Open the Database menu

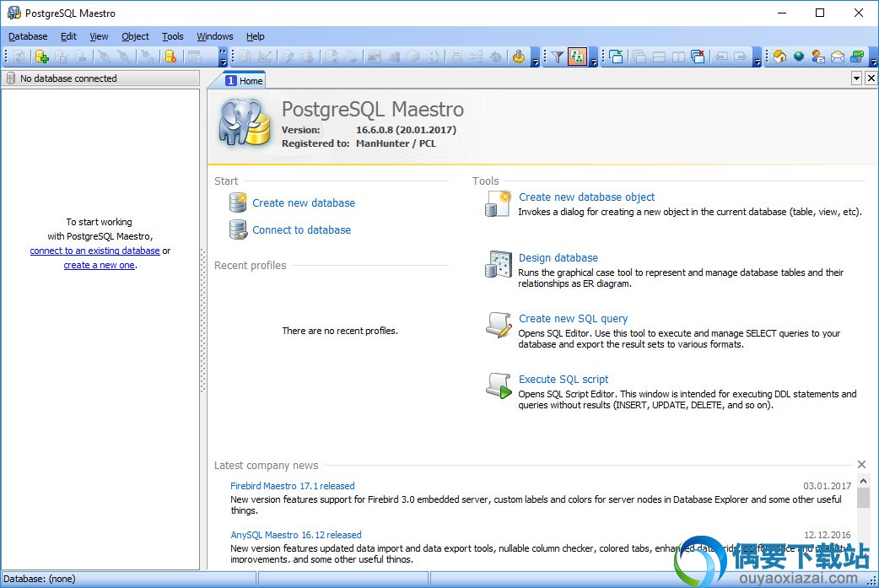pyautogui.click(x=28, y=36)
